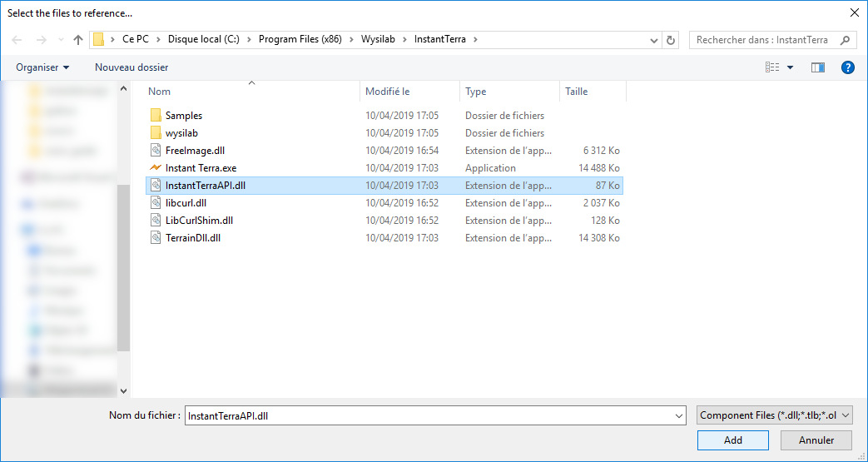Screen dimensions: 868x462
Task: Open recent locations dropdown arrow
Action: (60, 40)
